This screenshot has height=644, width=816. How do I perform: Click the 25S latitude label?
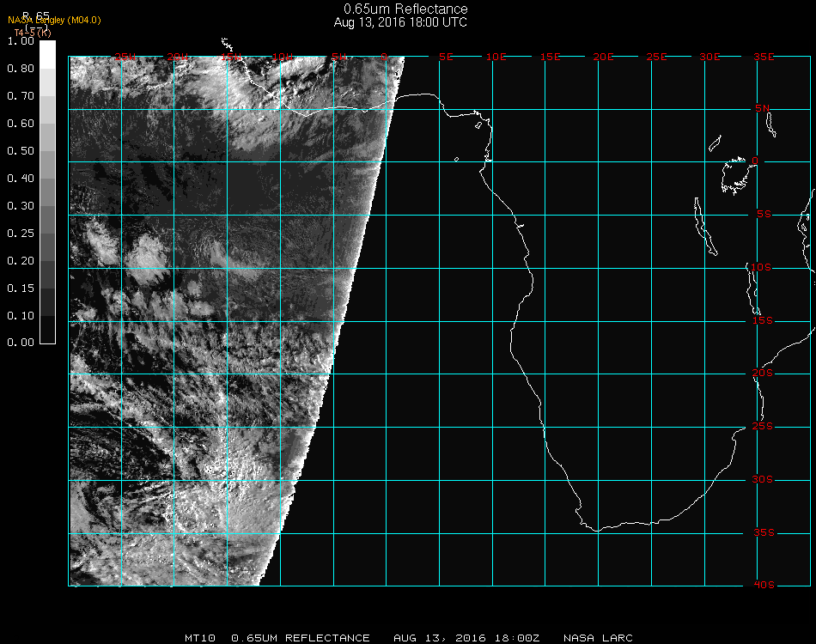[763, 427]
